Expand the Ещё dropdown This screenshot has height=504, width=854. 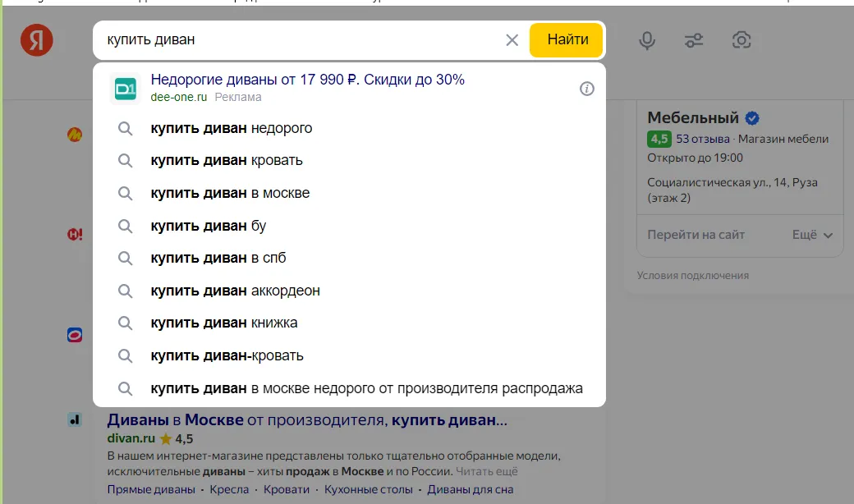812,235
